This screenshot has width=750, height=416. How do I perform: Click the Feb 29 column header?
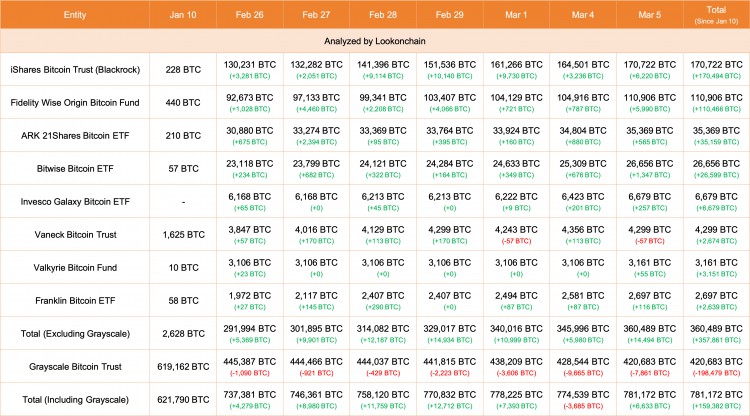pyautogui.click(x=450, y=15)
